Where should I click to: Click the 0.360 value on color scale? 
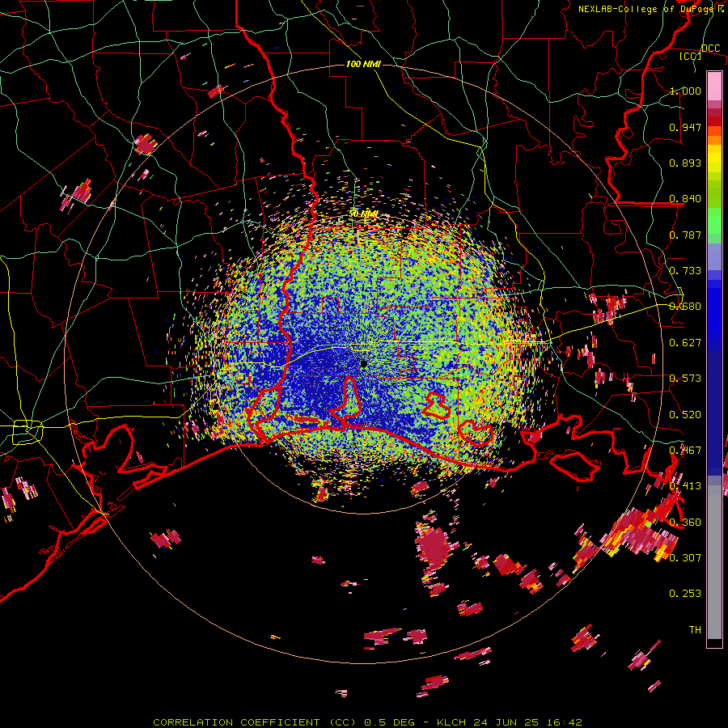pos(685,523)
